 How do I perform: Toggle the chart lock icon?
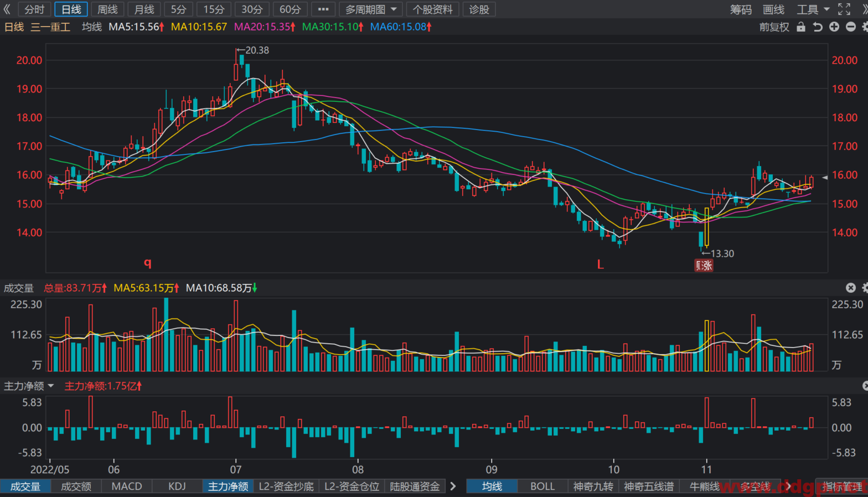801,27
